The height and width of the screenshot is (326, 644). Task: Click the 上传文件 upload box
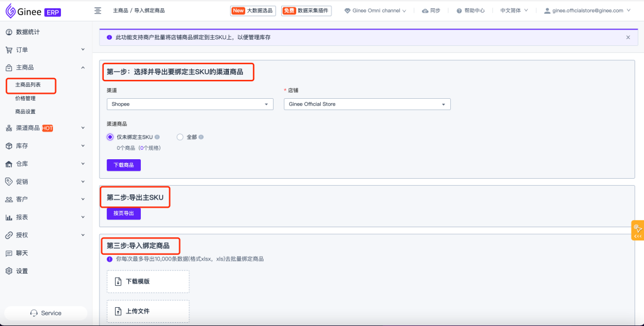coord(148,311)
